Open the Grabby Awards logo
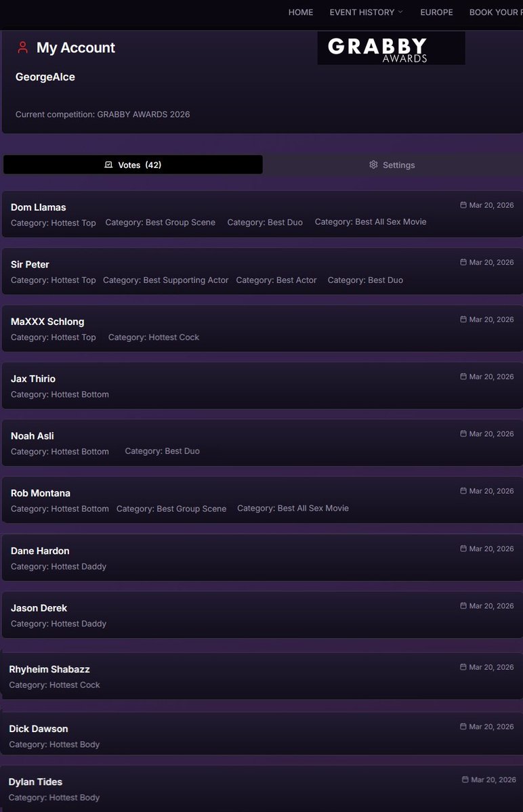The width and height of the screenshot is (523, 812). point(391,48)
